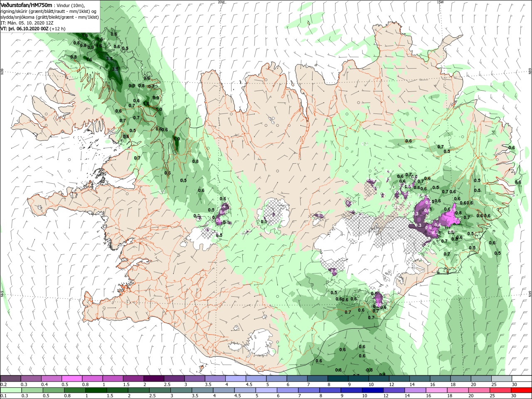Select the dark grey-purple 0.2 snow swatch
Screen dimensions: 532x399
11,379
